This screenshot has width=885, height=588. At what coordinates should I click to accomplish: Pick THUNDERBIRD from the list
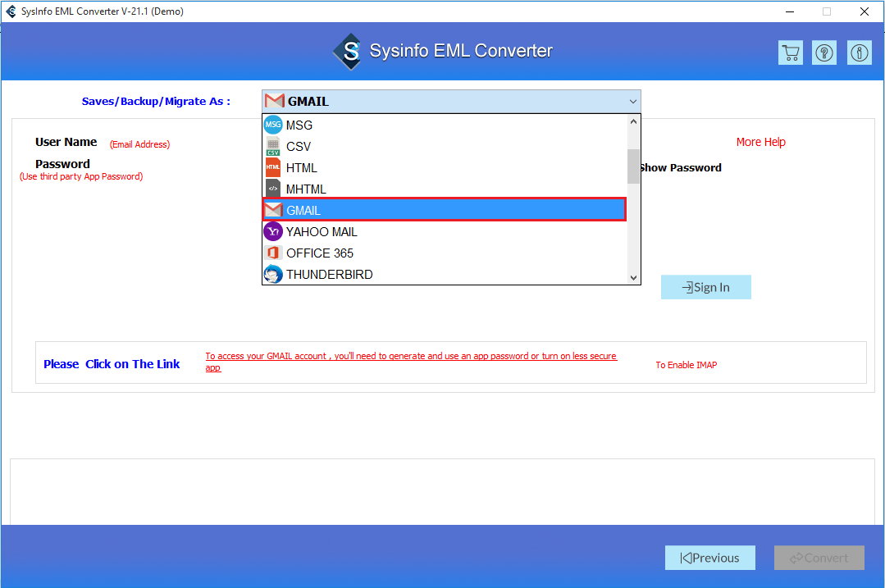point(445,274)
